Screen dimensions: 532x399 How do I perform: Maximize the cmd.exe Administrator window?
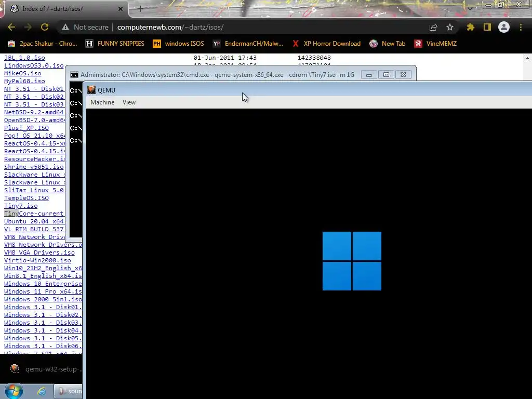tap(386, 75)
